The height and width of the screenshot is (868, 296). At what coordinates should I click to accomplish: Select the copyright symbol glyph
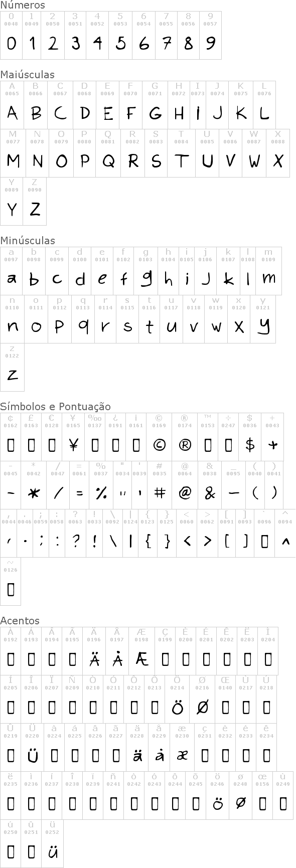(x=159, y=445)
